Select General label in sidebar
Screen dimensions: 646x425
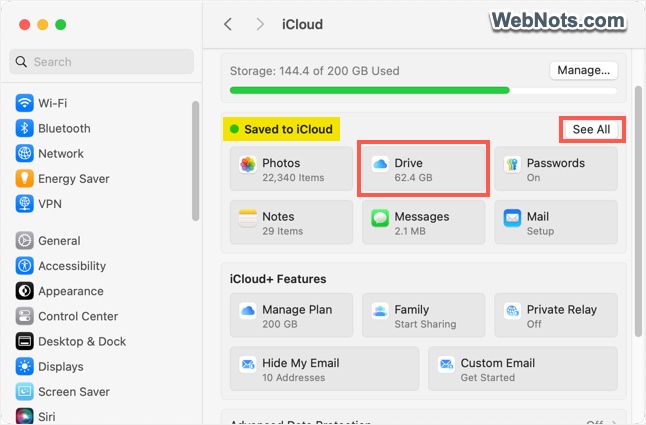pos(59,241)
